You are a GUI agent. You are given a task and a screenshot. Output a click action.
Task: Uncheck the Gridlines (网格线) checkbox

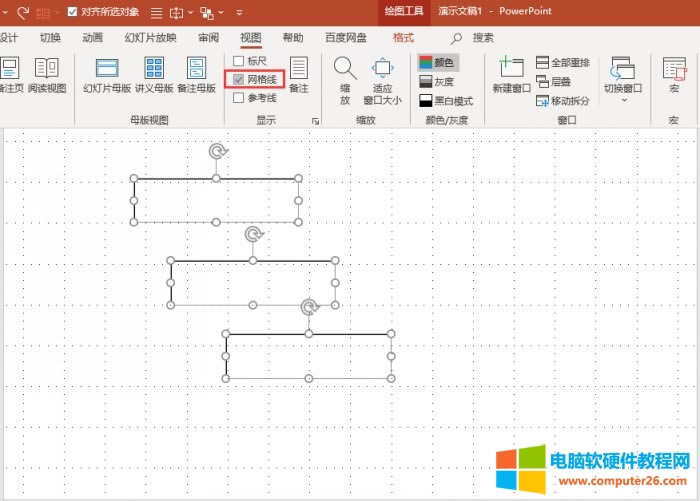tap(239, 79)
